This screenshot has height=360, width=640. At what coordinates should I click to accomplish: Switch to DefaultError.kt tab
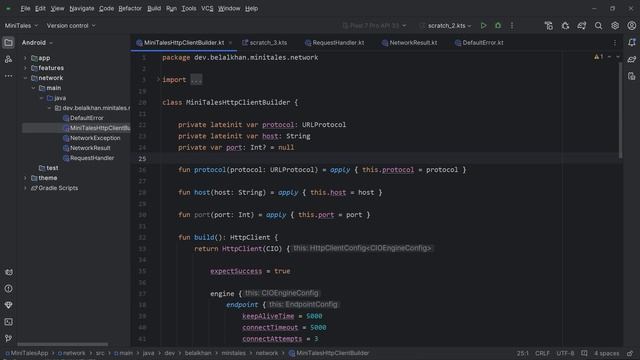pyautogui.click(x=479, y=43)
